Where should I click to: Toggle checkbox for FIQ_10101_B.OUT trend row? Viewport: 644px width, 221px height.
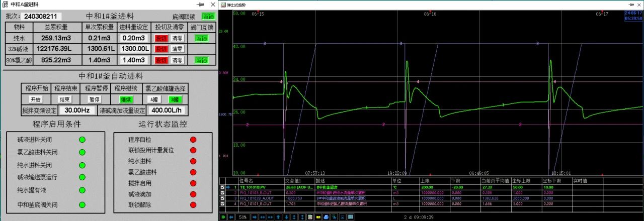click(223, 203)
